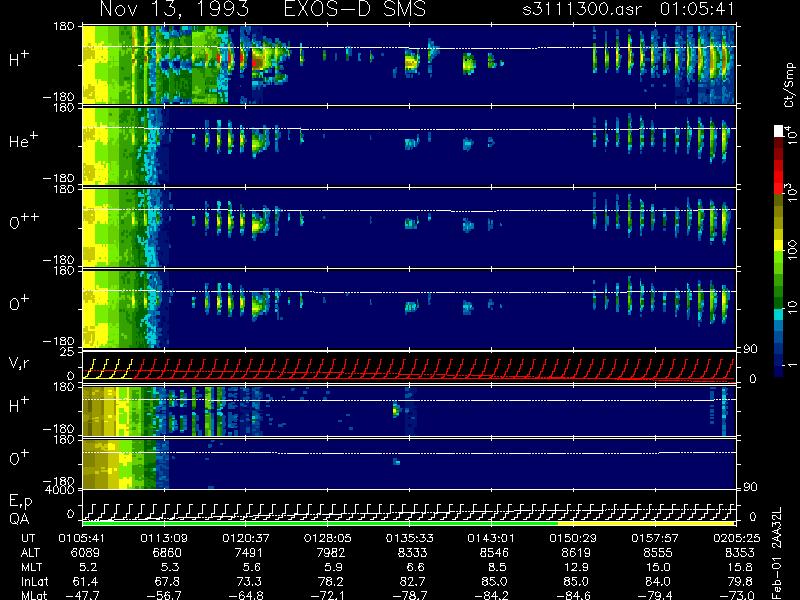The height and width of the screenshot is (600, 800).
Task: Click the cyan section of the colorbar
Action: [x=779, y=314]
